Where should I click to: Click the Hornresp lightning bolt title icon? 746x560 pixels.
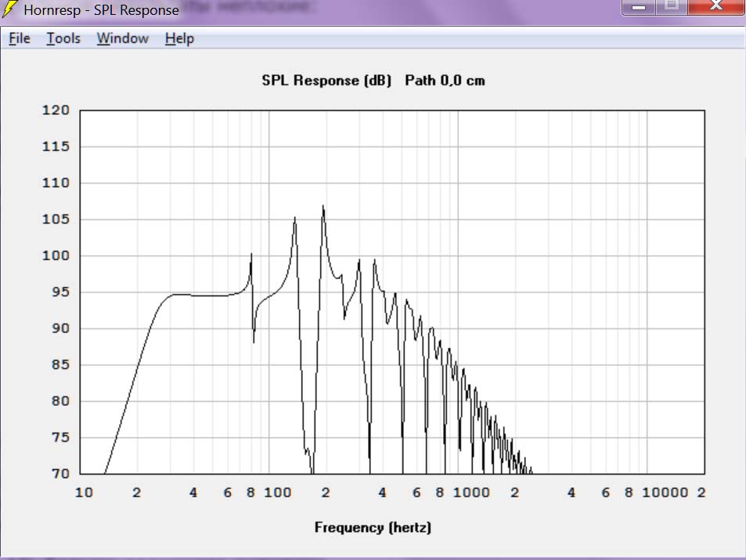coord(9,9)
